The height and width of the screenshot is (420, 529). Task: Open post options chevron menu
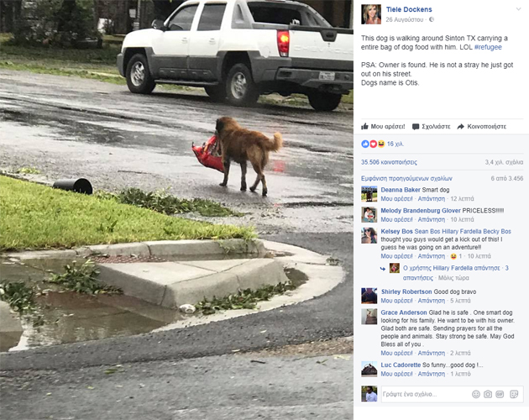coord(519,9)
